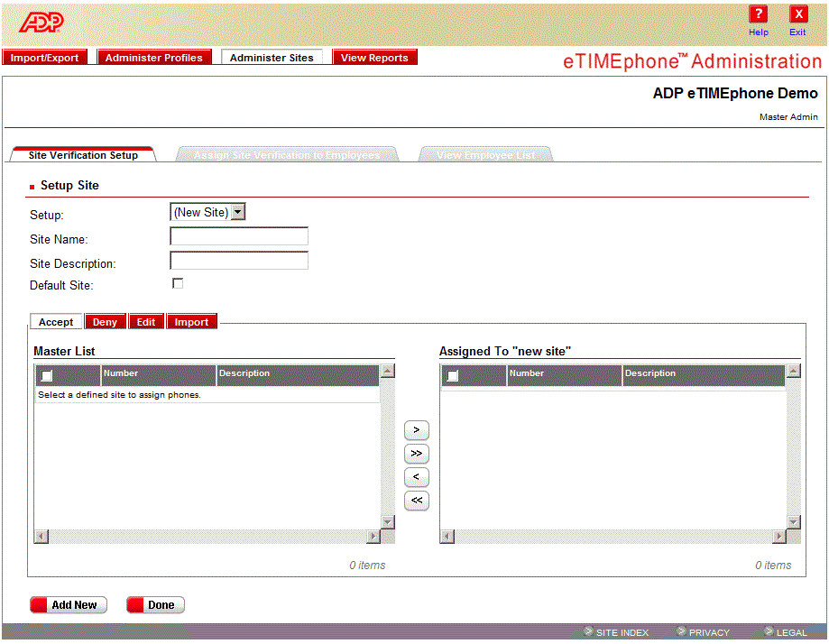Switch to the View Employee List tab

click(486, 154)
